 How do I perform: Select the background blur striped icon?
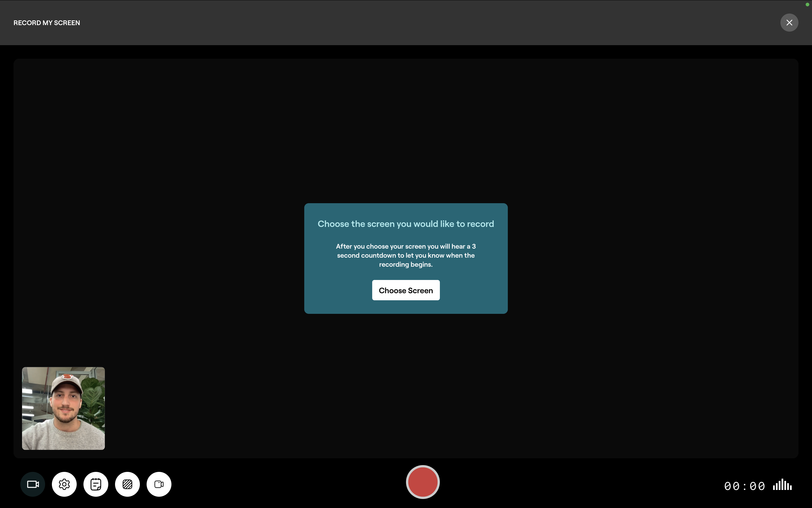(127, 484)
